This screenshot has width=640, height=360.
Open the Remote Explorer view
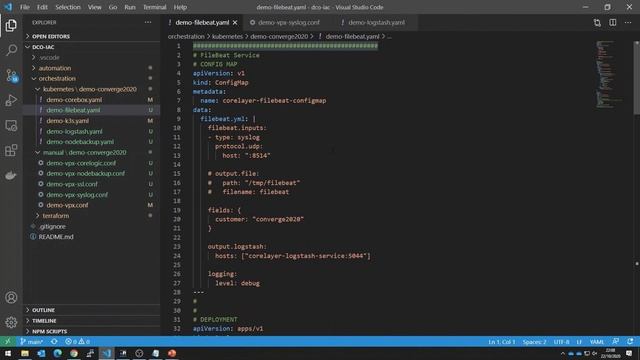11,125
